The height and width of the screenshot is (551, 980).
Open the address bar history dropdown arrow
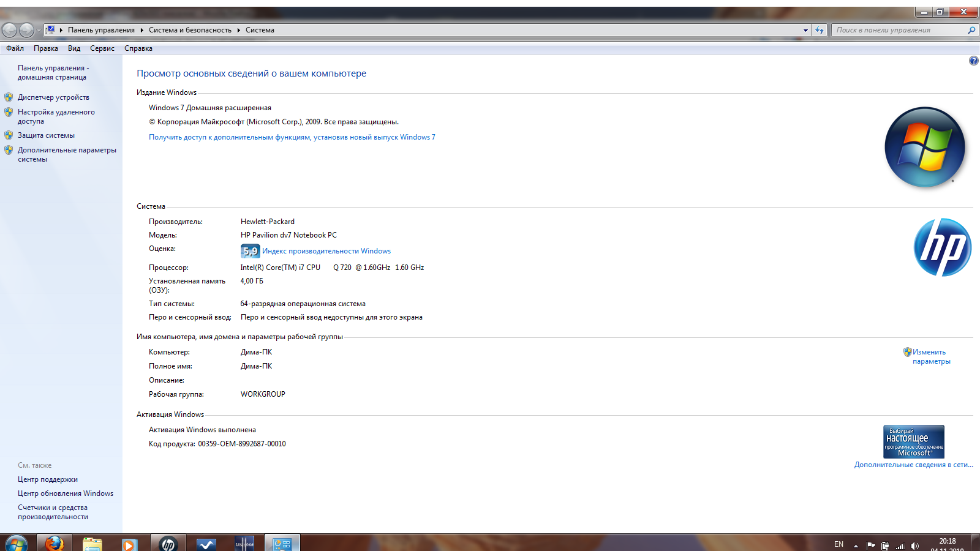[x=805, y=30]
